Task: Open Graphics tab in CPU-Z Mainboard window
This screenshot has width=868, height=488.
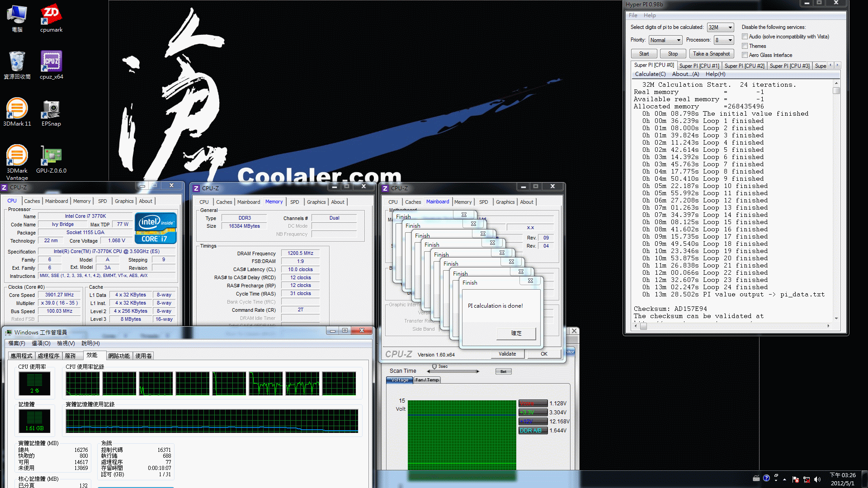Action: [x=505, y=202]
